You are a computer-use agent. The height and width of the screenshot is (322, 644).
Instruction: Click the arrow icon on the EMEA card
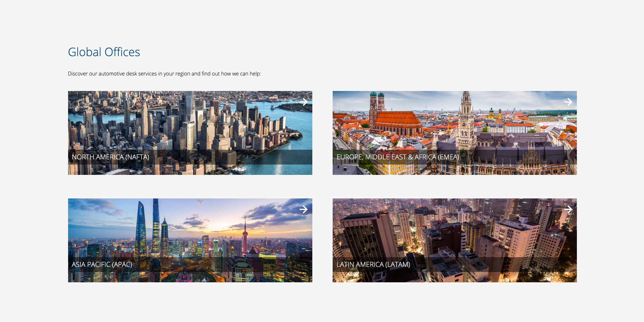click(568, 102)
